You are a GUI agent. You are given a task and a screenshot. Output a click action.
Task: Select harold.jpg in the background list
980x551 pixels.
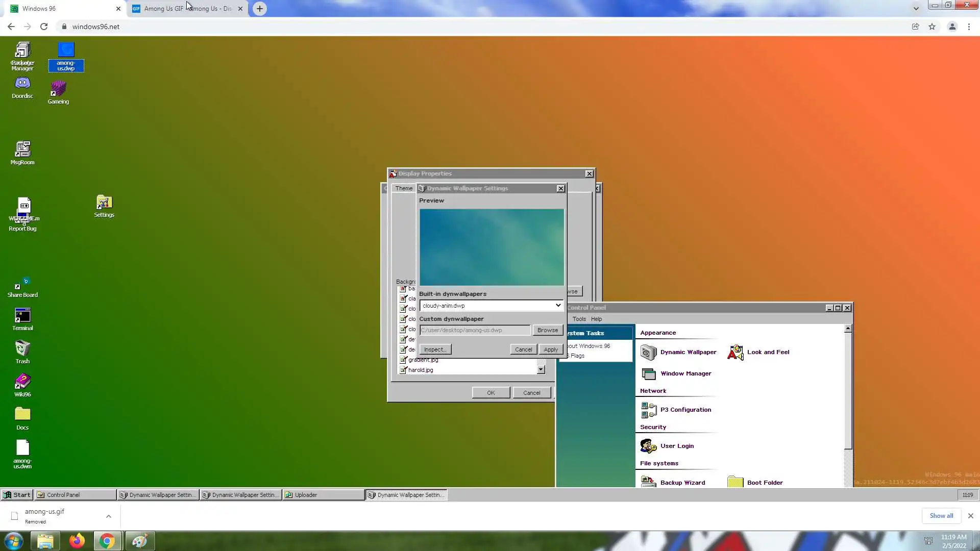421,370
